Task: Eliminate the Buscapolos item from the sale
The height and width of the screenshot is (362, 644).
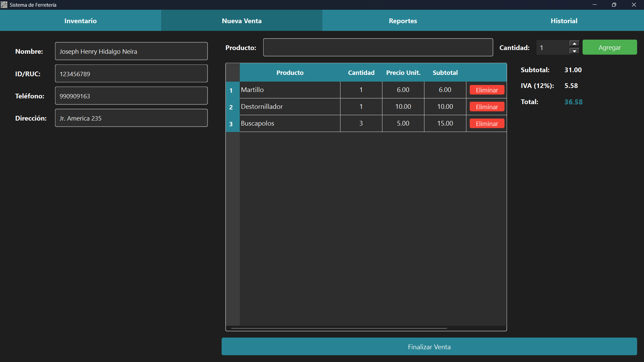Action: click(487, 124)
